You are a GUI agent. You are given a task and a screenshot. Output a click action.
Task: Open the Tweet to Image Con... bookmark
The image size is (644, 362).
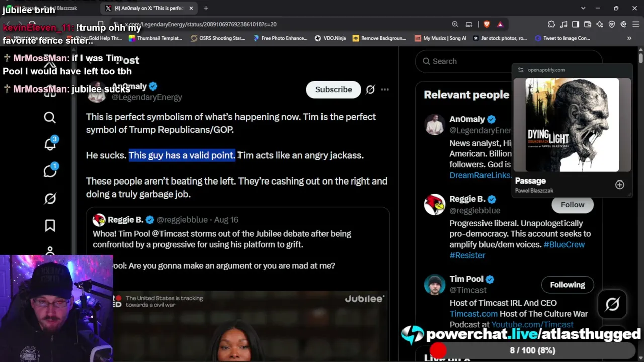click(562, 38)
